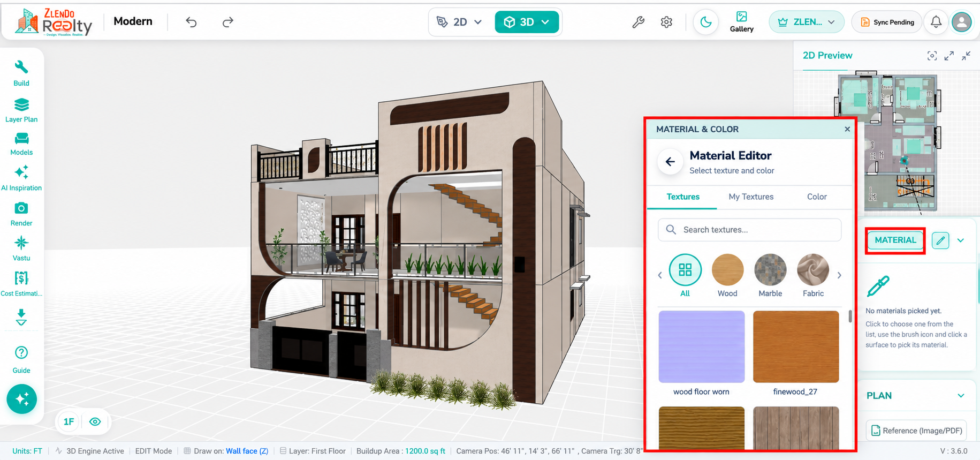
Task: Switch to the Textures tab
Action: point(683,197)
